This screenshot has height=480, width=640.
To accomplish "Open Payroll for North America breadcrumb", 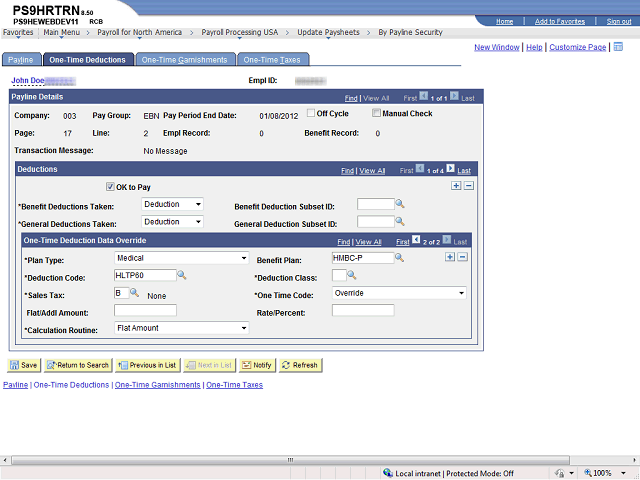I will 140,32.
